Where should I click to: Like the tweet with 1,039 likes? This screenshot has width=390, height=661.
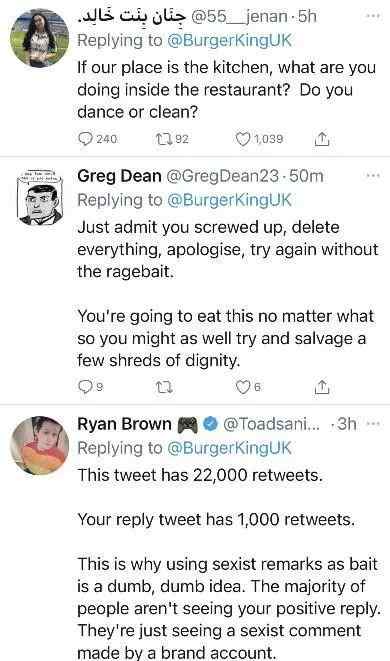tap(242, 138)
